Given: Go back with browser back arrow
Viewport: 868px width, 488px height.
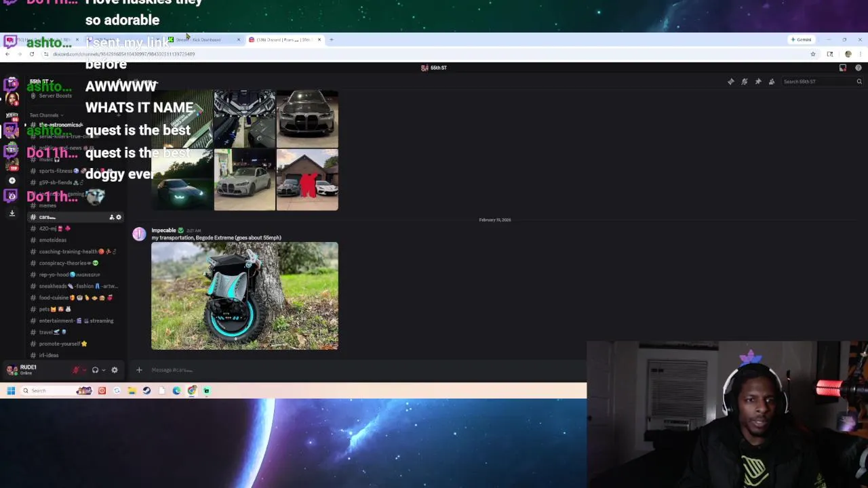Looking at the screenshot, I should pos(7,54).
